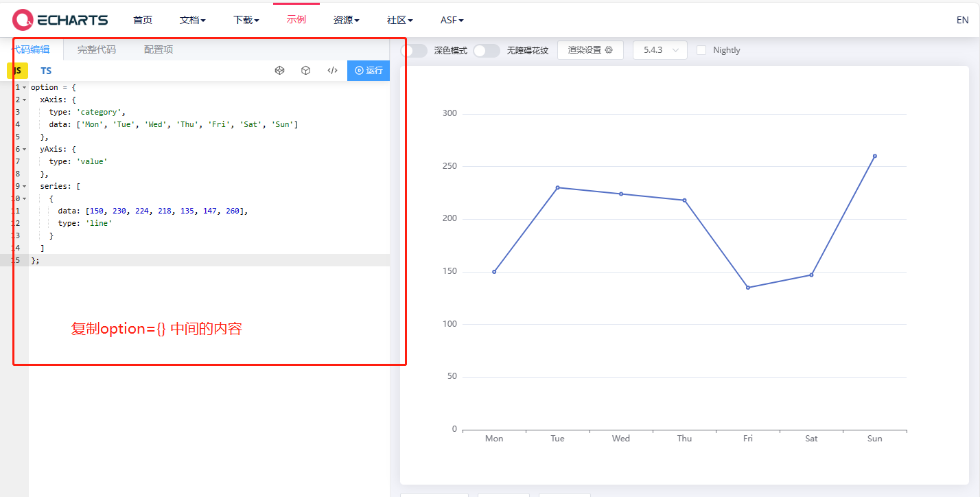Switch editor language to TS

coord(46,71)
